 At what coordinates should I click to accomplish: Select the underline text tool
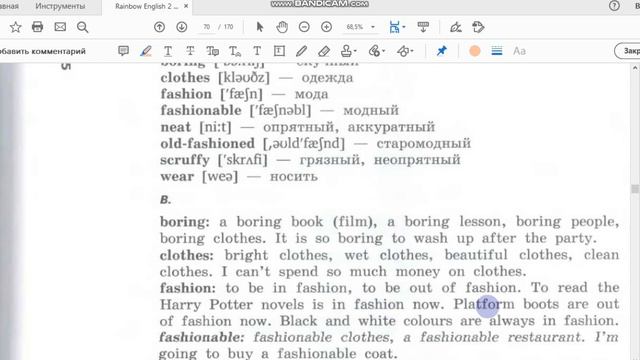click(x=168, y=51)
